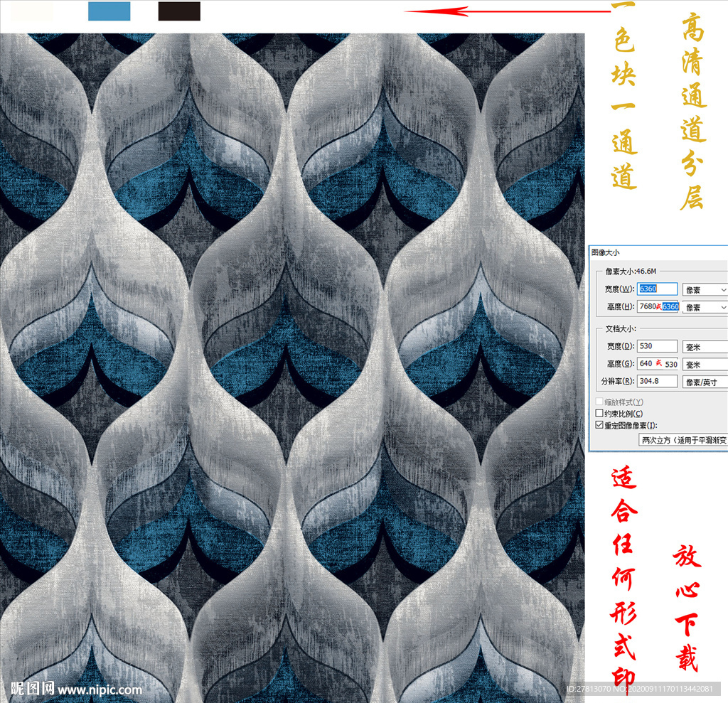Click the resolution field showing 304.8
Image resolution: width=728 pixels, height=703 pixels.
point(657,381)
